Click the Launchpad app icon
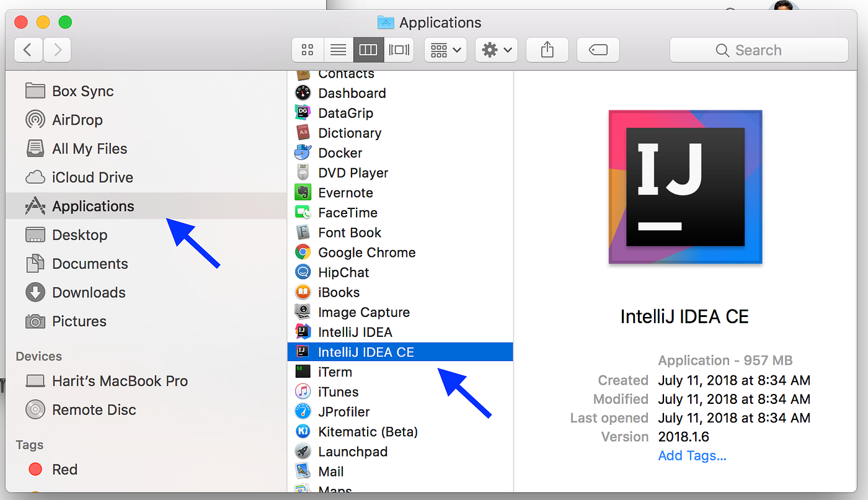The image size is (868, 500). pyautogui.click(x=303, y=451)
